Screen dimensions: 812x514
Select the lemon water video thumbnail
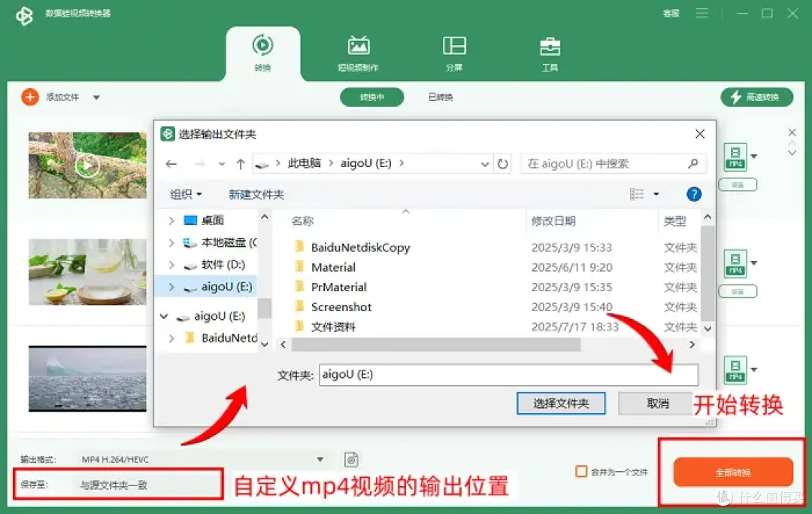(x=87, y=272)
